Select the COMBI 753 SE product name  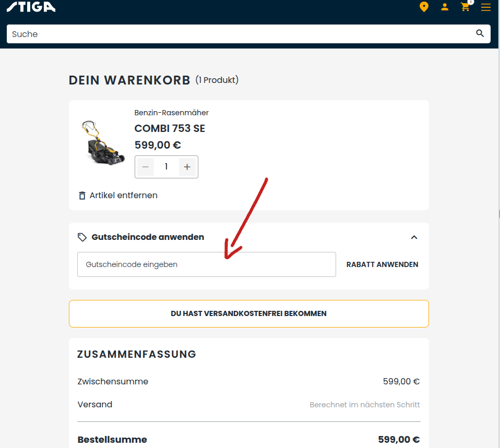click(170, 128)
